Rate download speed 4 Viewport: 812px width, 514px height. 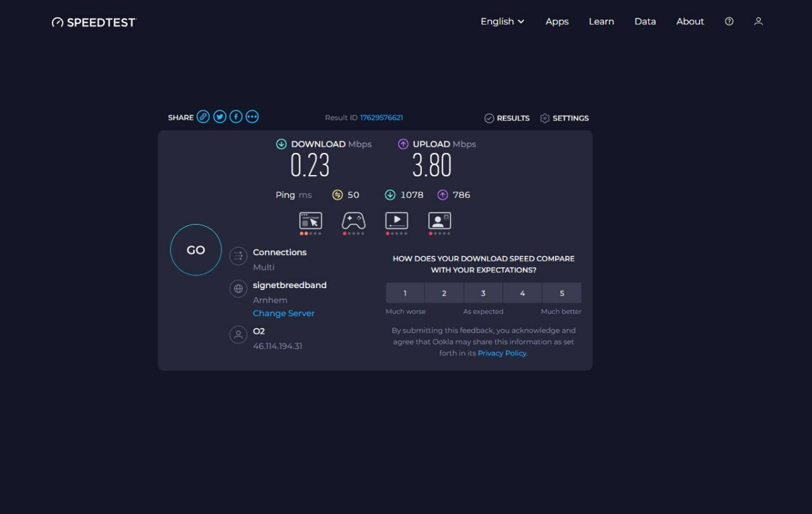tap(523, 293)
